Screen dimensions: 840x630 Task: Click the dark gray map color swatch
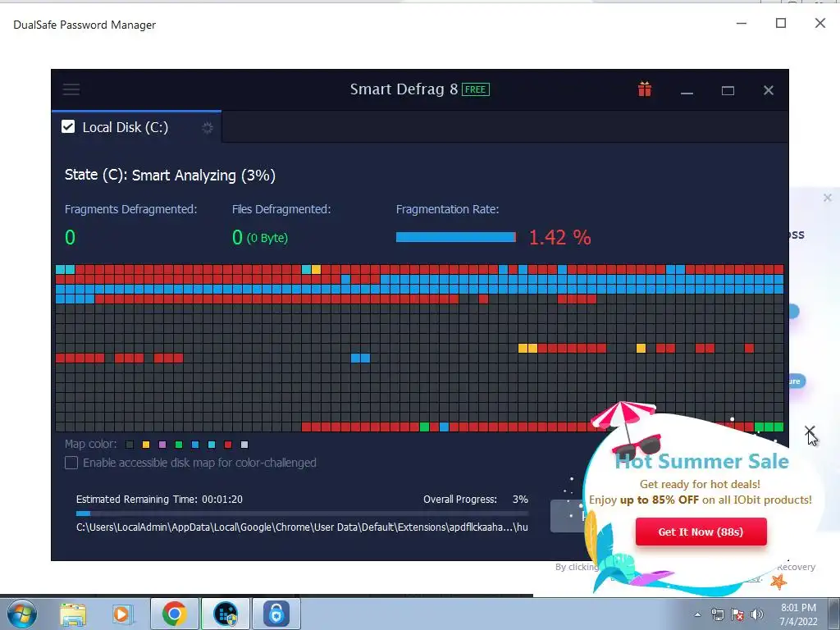(x=129, y=445)
